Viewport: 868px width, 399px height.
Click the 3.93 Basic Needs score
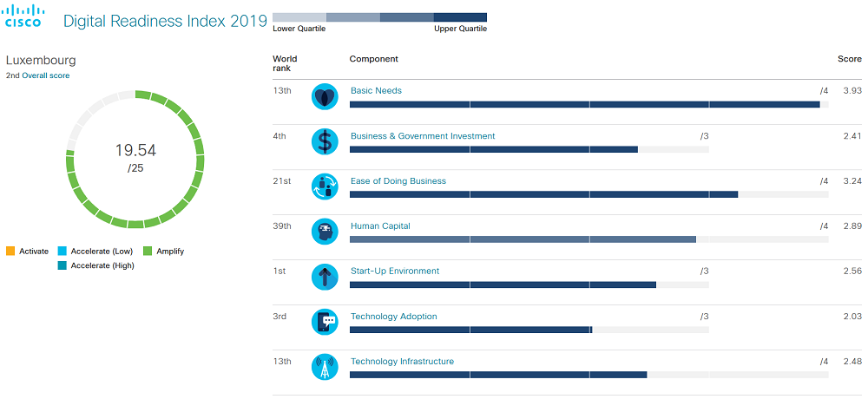coord(852,91)
